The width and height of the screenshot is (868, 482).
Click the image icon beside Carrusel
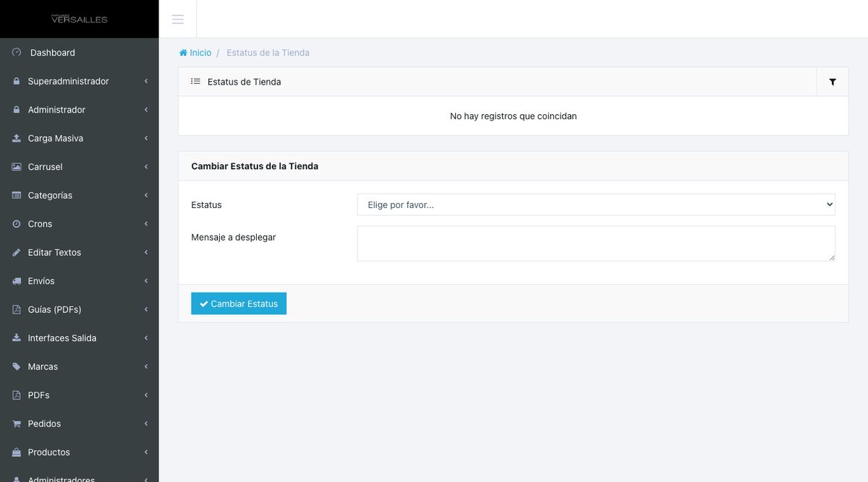17,167
